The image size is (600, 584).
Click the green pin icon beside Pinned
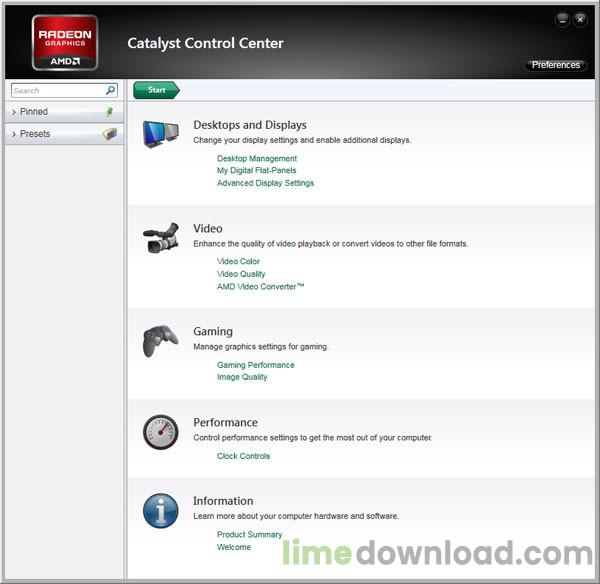tap(110, 112)
